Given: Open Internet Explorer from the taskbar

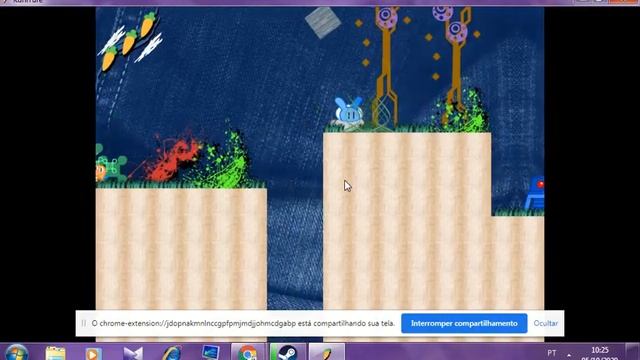Looking at the screenshot, I should (x=172, y=353).
